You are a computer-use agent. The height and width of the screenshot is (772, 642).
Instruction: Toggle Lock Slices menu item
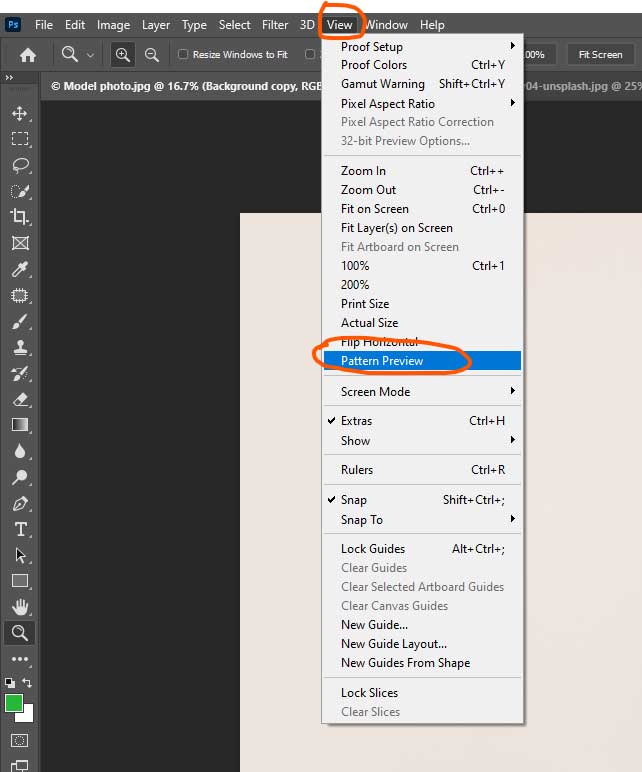(x=422, y=693)
